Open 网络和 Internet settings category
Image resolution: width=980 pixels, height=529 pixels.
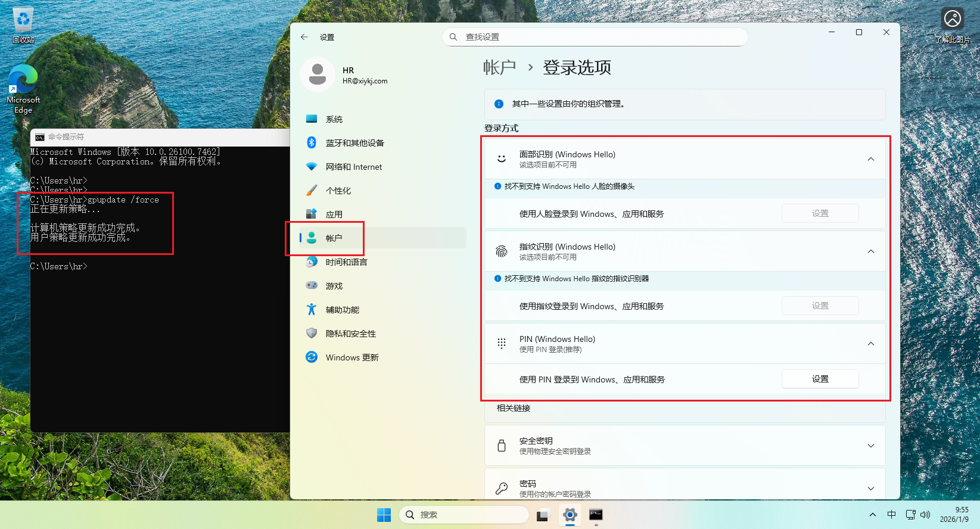[382, 167]
